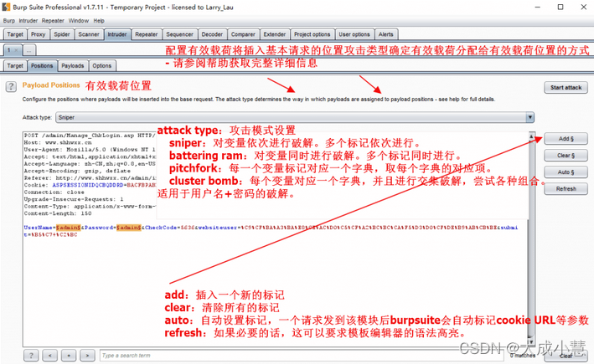The height and width of the screenshot is (364, 599).
Task: Open the Intruder menu in the menu bar
Action: pyautogui.click(x=28, y=21)
